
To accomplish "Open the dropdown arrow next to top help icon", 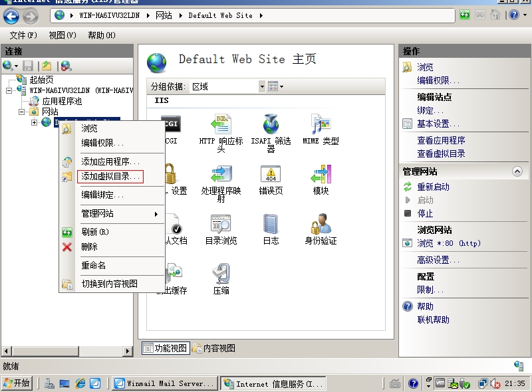I will pos(525,15).
